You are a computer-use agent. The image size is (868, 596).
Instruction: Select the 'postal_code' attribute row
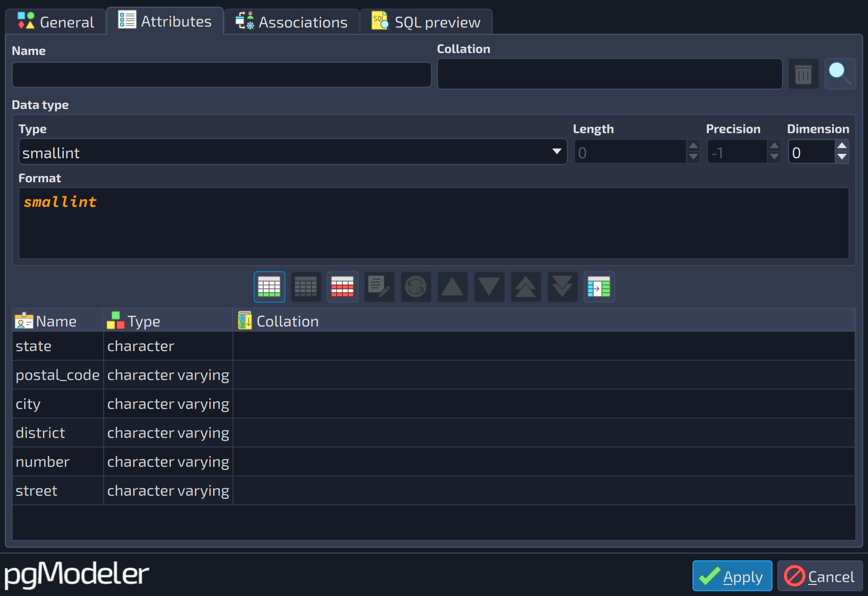tap(434, 375)
